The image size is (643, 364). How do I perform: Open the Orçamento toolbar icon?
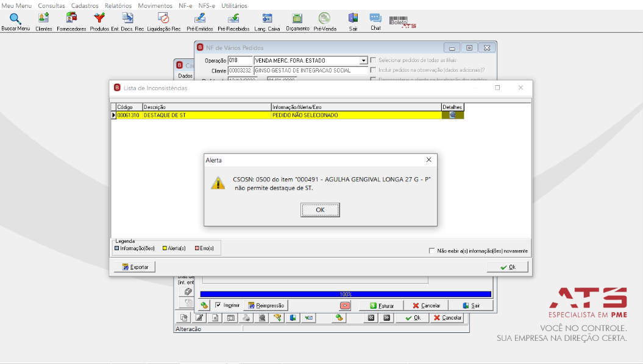point(297,18)
